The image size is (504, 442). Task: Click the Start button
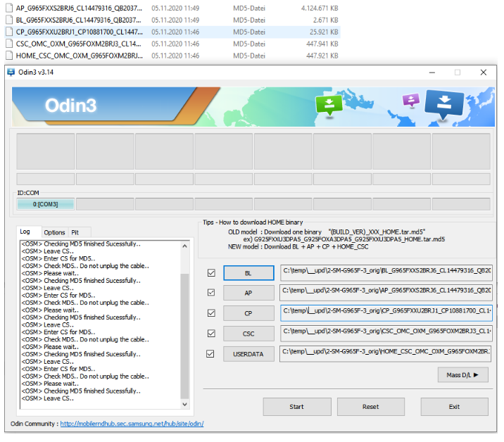pyautogui.click(x=296, y=407)
